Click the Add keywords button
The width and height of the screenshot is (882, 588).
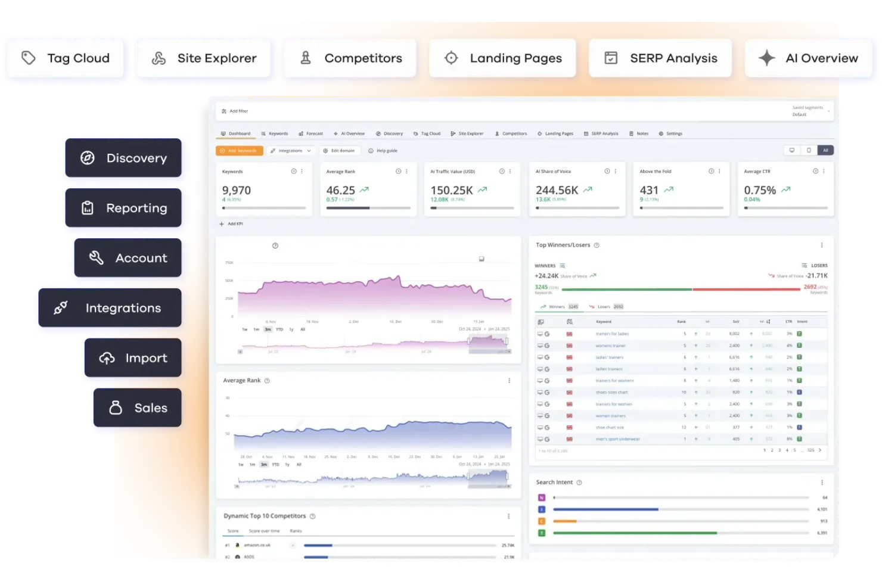[x=239, y=150]
